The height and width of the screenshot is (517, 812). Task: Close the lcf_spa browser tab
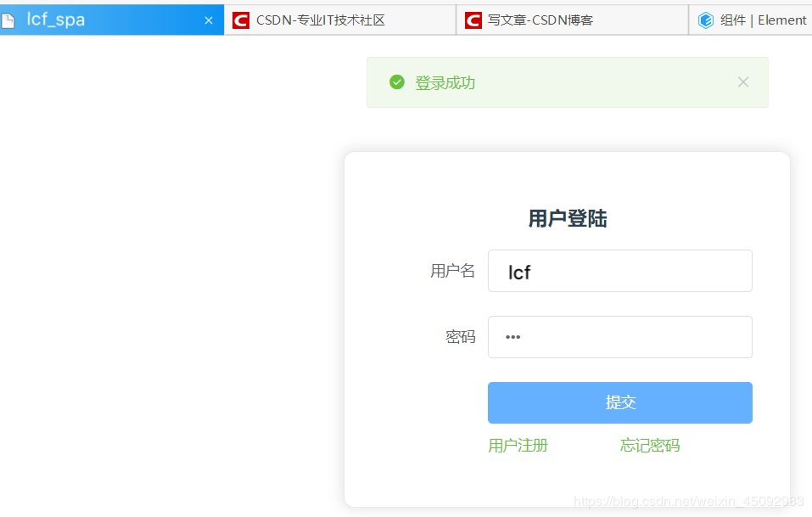pos(209,20)
